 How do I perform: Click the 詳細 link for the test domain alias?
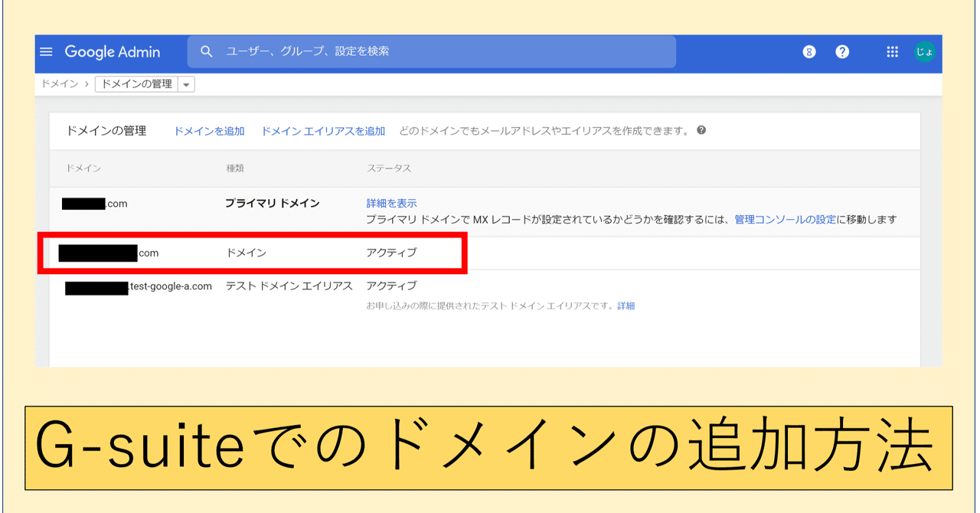point(626,306)
